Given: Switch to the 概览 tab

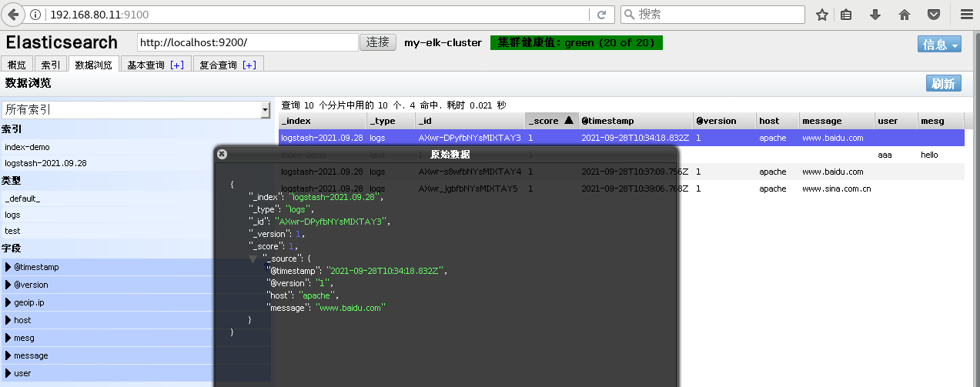Looking at the screenshot, I should (17, 65).
